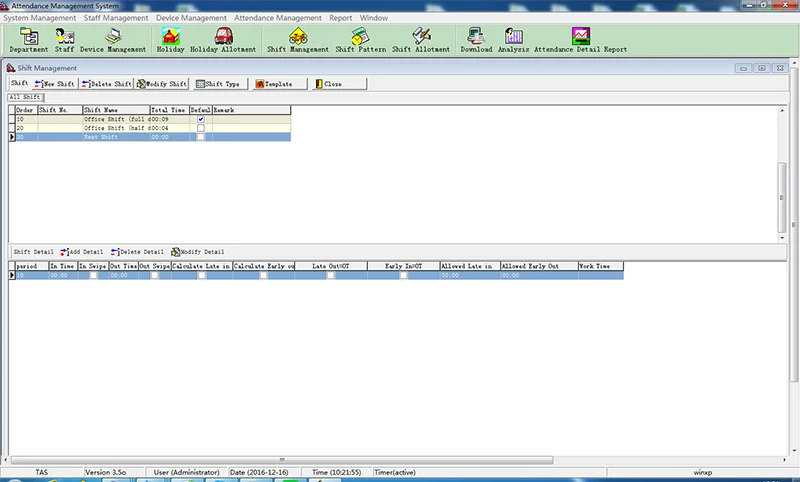Image resolution: width=800 pixels, height=482 pixels.
Task: Check Default for Rest Shift row
Action: pyautogui.click(x=201, y=137)
